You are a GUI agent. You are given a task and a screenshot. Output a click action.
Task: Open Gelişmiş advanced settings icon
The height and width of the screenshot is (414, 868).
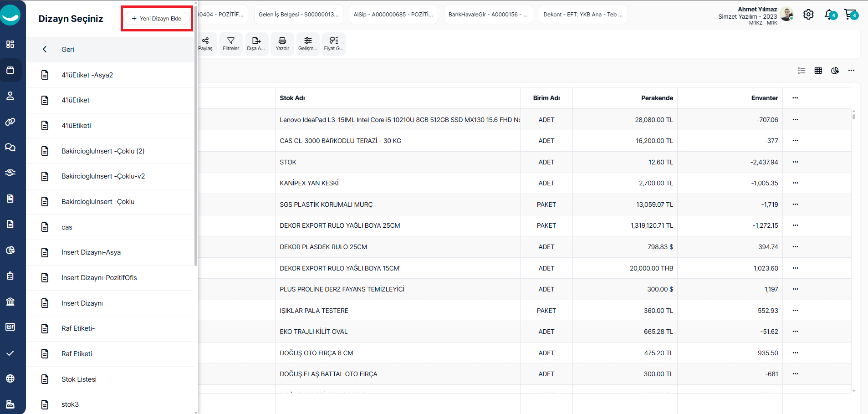(x=308, y=44)
